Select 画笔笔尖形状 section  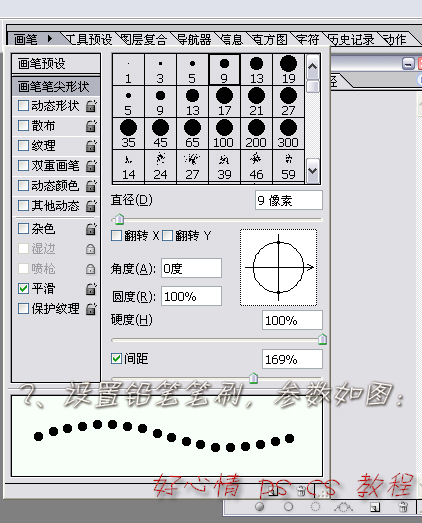[x=56, y=87]
